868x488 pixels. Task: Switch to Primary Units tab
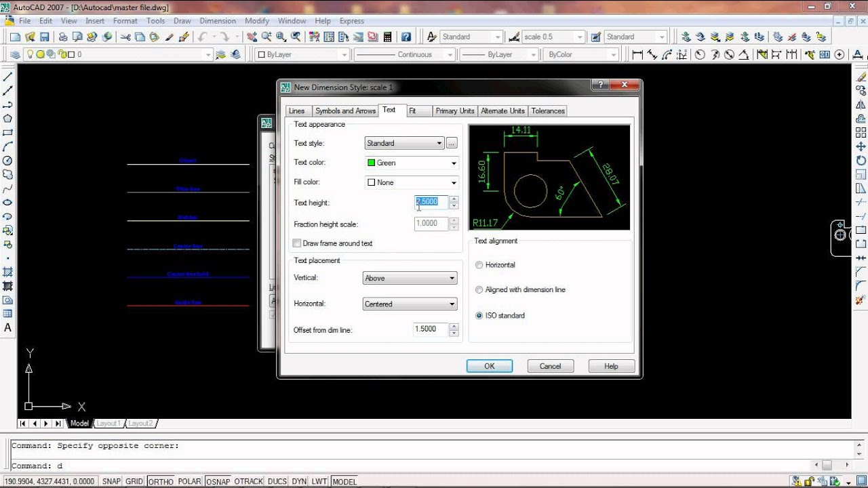point(455,111)
